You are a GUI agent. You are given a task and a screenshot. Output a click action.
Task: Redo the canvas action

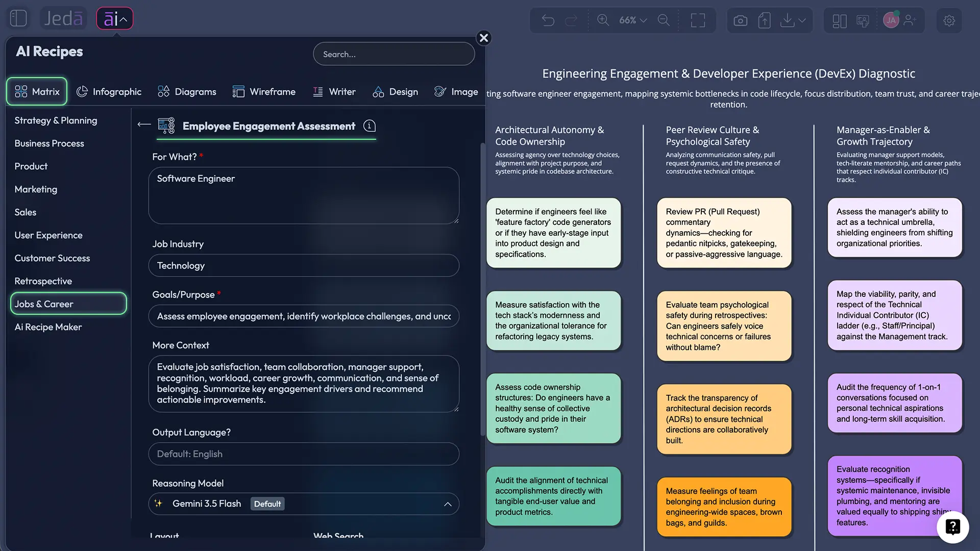coord(571,20)
